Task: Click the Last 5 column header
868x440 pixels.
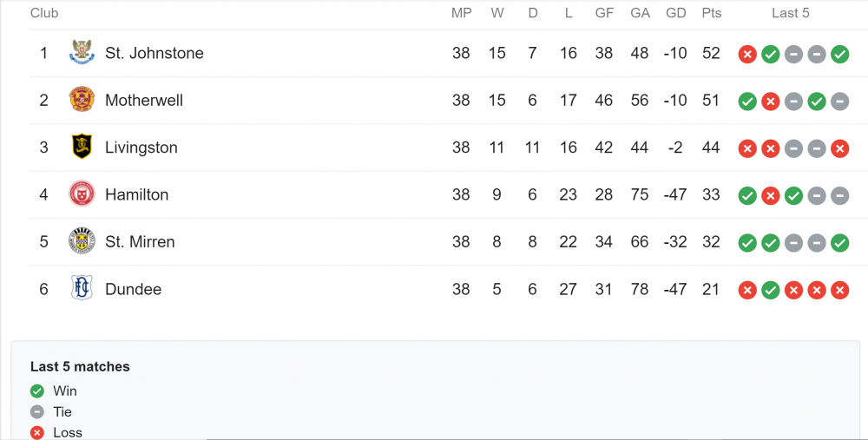Action: (791, 13)
